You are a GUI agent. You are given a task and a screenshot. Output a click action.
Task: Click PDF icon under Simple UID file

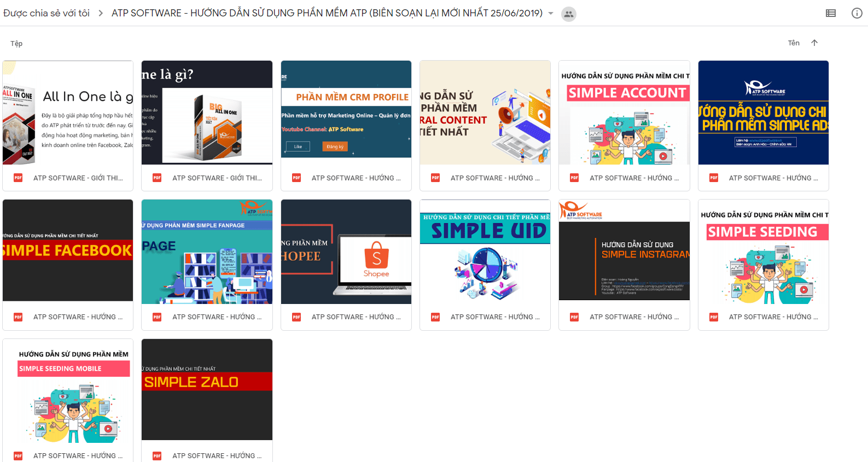coord(435,317)
